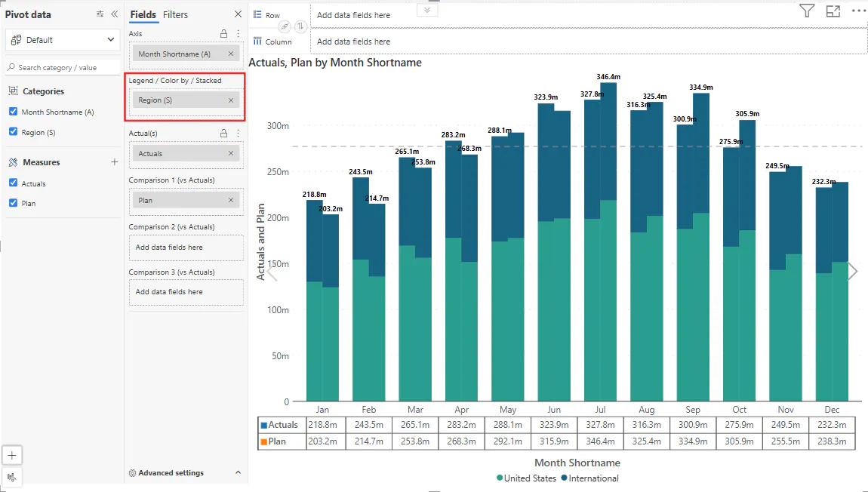Viewport: 868px width, 492px height.
Task: Expand the double-chevron toggle above the chart
Action: click(x=427, y=10)
